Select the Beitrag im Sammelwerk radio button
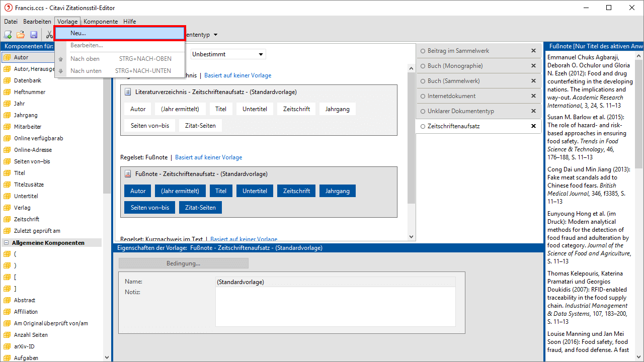Screen dimensions: 644x362 [x=423, y=51]
